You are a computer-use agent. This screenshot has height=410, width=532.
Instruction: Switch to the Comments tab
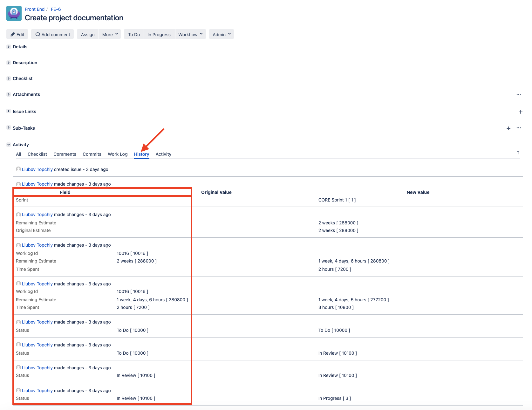coord(65,154)
